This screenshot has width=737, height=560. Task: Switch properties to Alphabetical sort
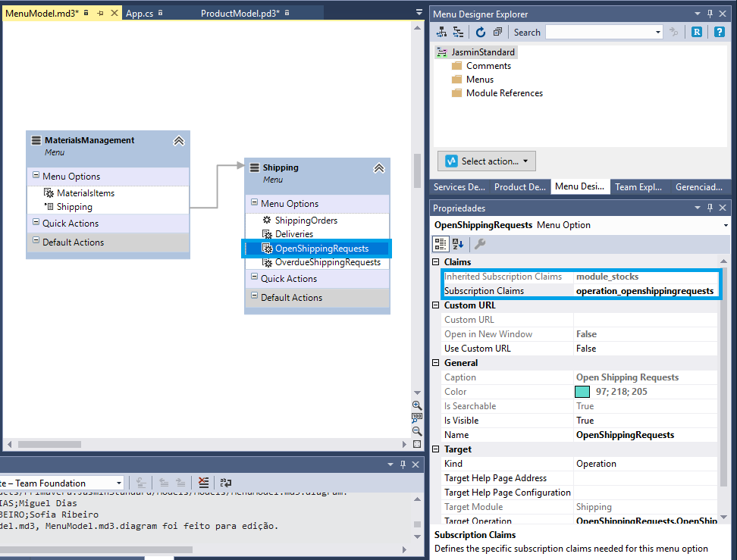[458, 244]
